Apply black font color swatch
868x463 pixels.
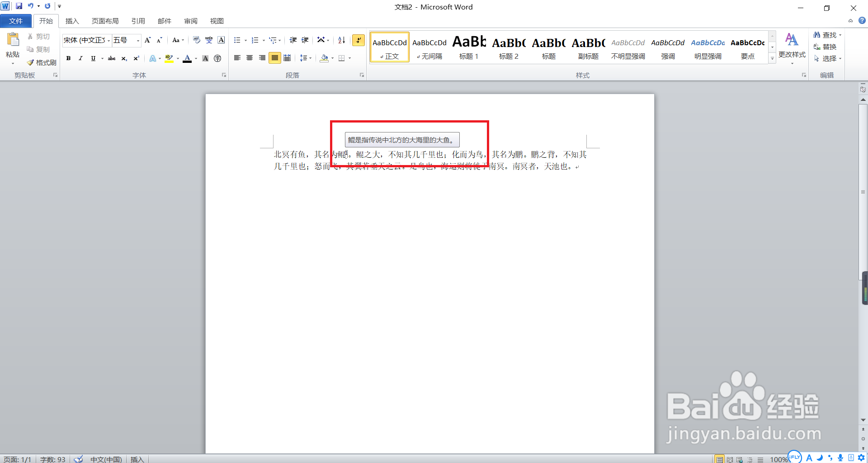click(187, 58)
